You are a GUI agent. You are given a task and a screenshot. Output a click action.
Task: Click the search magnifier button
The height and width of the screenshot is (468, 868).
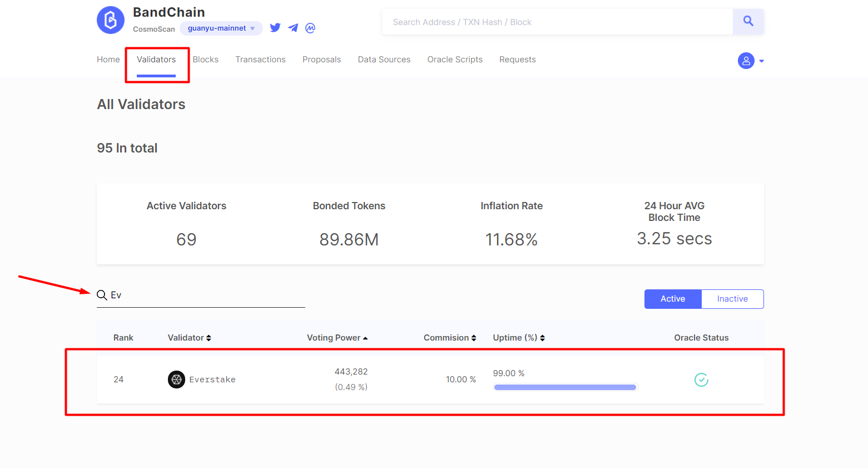tap(748, 22)
